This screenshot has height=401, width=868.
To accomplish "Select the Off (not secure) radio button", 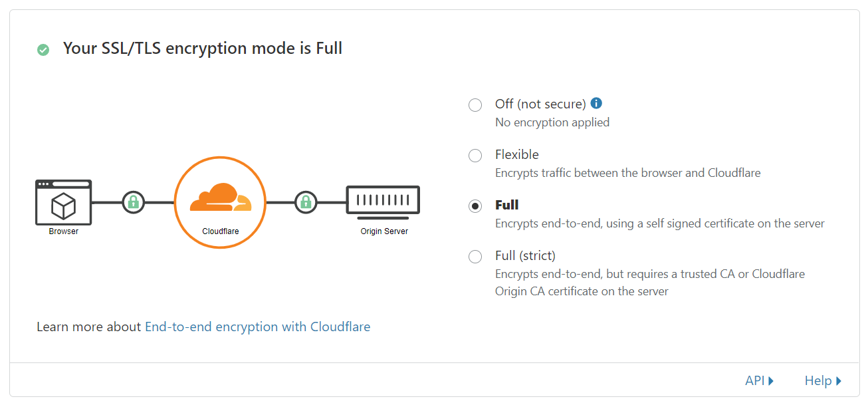I will coord(475,105).
